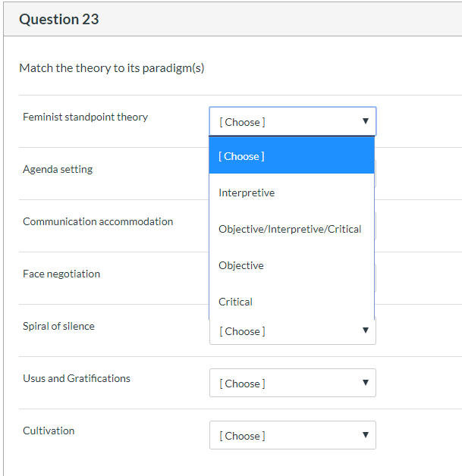Click the Agenda setting label

(x=58, y=169)
